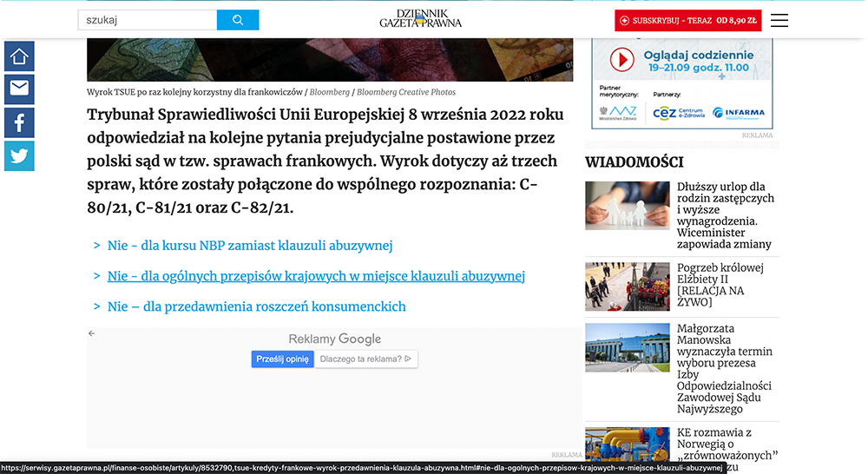Click Subskrybuj teraz button
The width and height of the screenshot is (868, 474).
(x=687, y=20)
